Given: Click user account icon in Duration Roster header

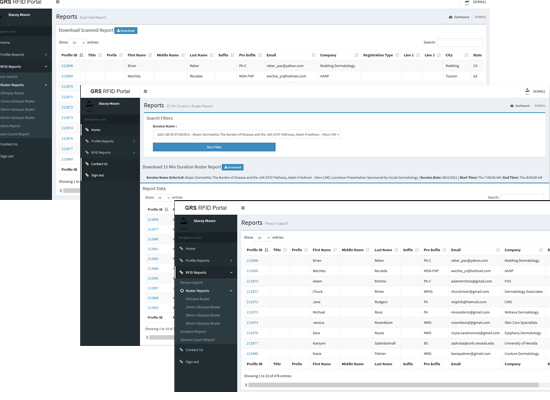Looking at the screenshot, I should [x=527, y=91].
